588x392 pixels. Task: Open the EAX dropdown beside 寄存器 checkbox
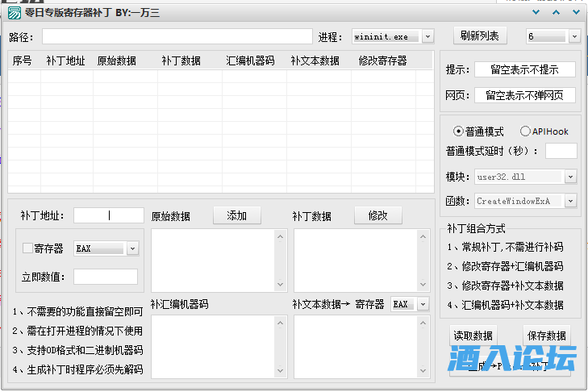coord(132,249)
